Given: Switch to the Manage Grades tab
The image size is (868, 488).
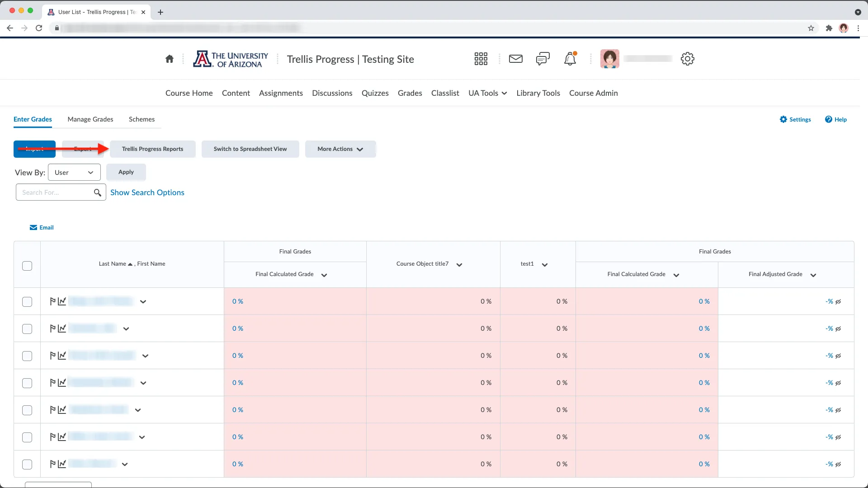Looking at the screenshot, I should 90,119.
